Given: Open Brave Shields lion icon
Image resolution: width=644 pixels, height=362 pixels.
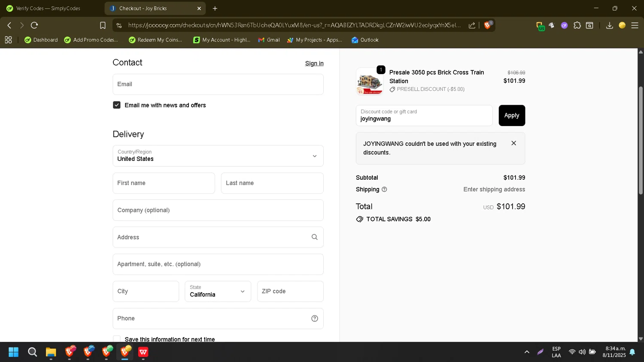Looking at the screenshot, I should coord(488,25).
